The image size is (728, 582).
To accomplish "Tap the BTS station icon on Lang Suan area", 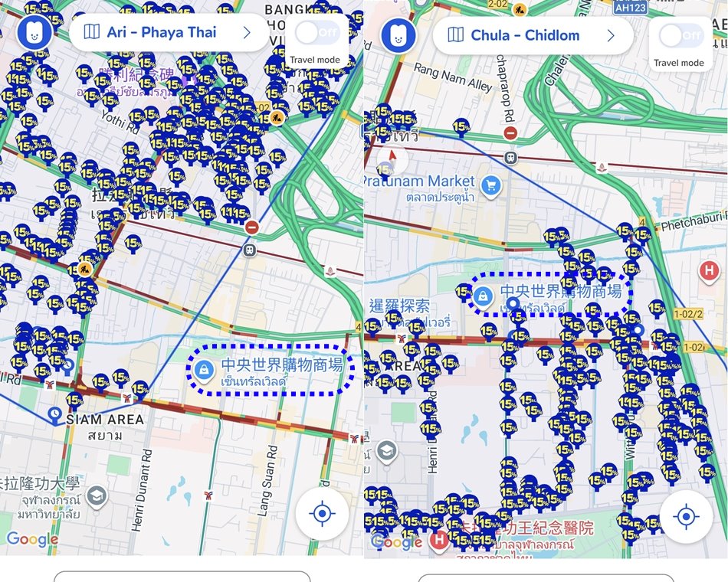I will [208, 496].
